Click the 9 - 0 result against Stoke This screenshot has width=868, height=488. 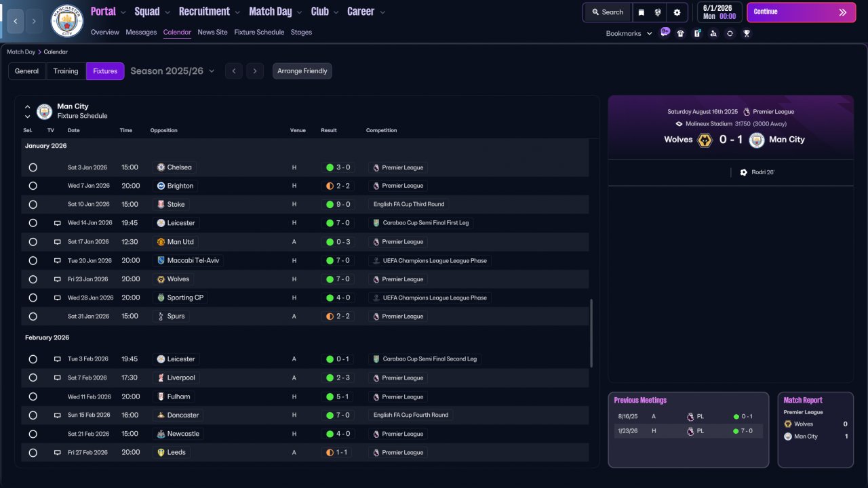[x=338, y=205]
